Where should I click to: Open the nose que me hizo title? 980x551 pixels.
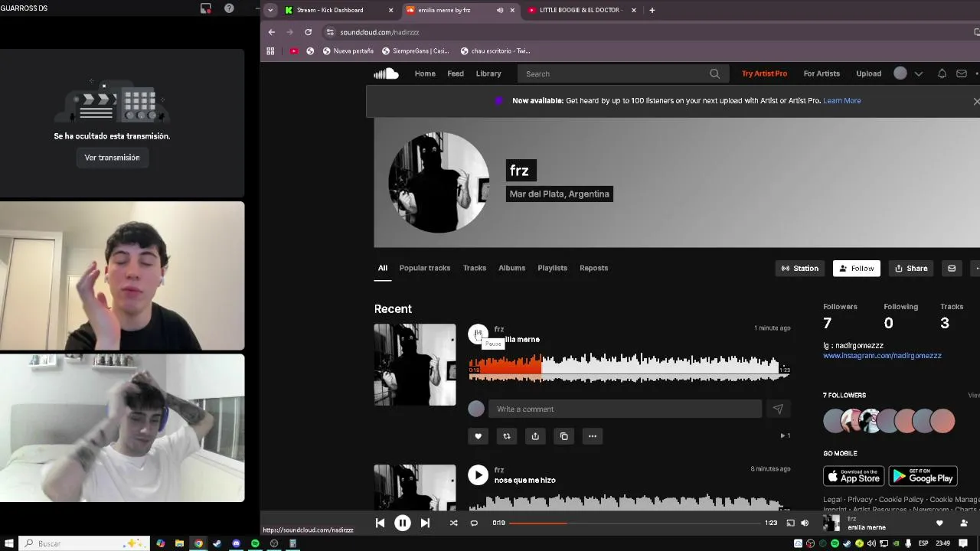click(524, 480)
